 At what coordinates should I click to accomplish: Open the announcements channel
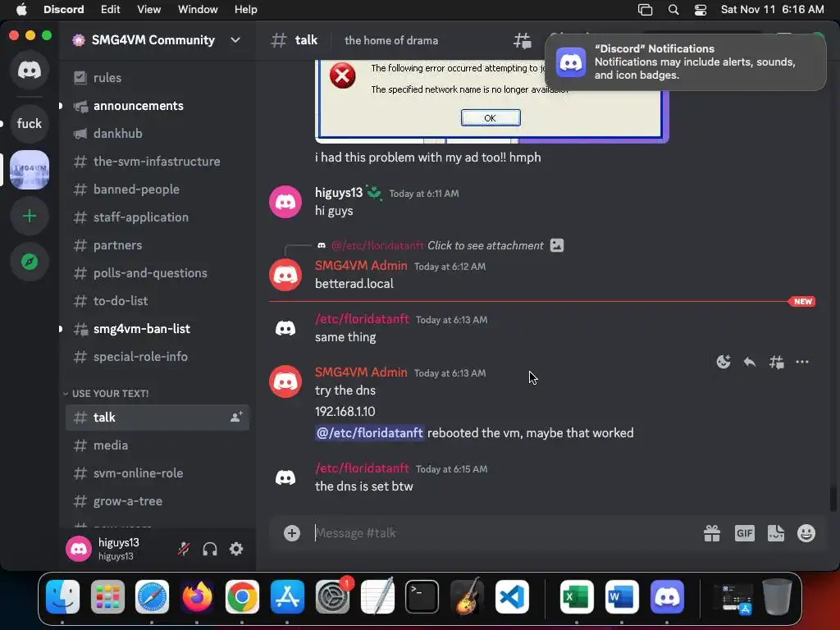coord(157,106)
